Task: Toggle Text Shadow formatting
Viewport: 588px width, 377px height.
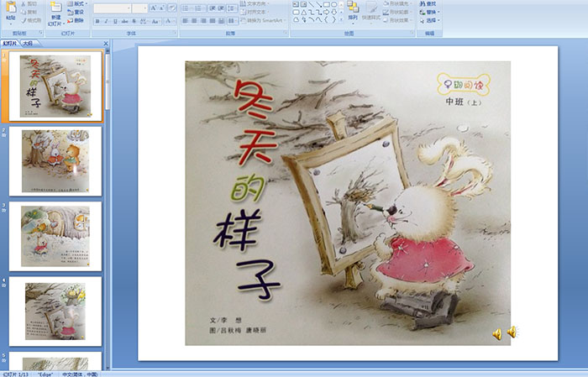Action: point(134,21)
